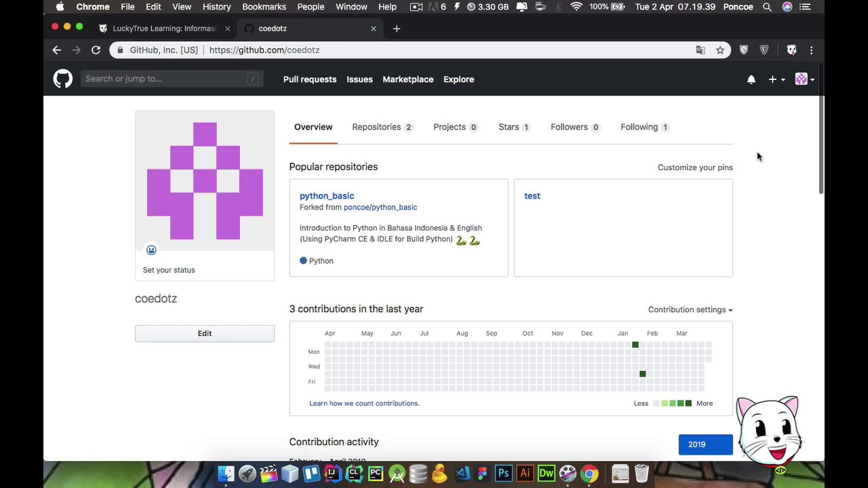Open the Trash in the dock
This screenshot has height=488, width=868.
642,473
